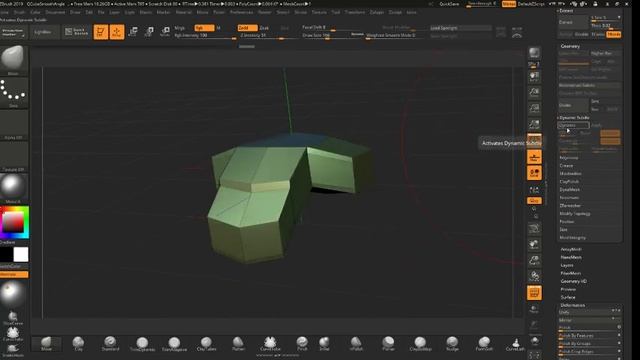Select the Move brush on bottom shelf

pyautogui.click(x=47, y=343)
